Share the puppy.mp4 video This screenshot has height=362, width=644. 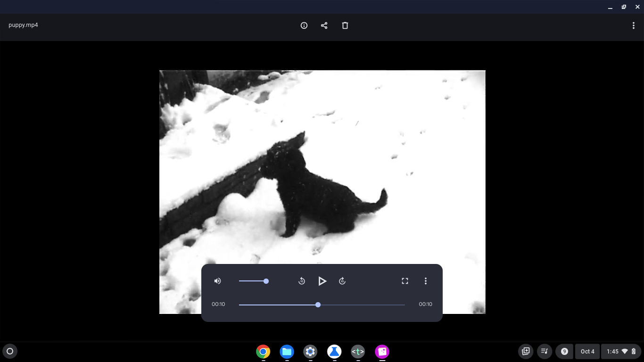coord(324,25)
